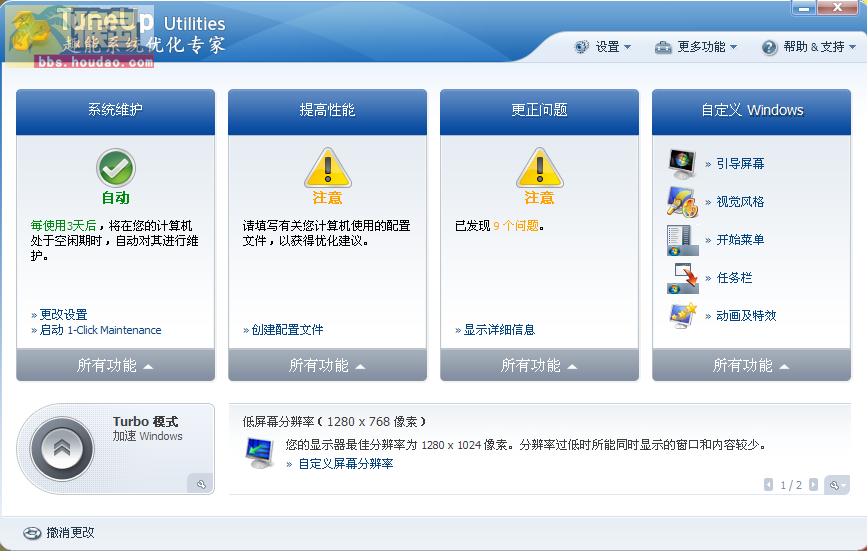Click the 任务栏 icon with red arrow

coord(682,278)
